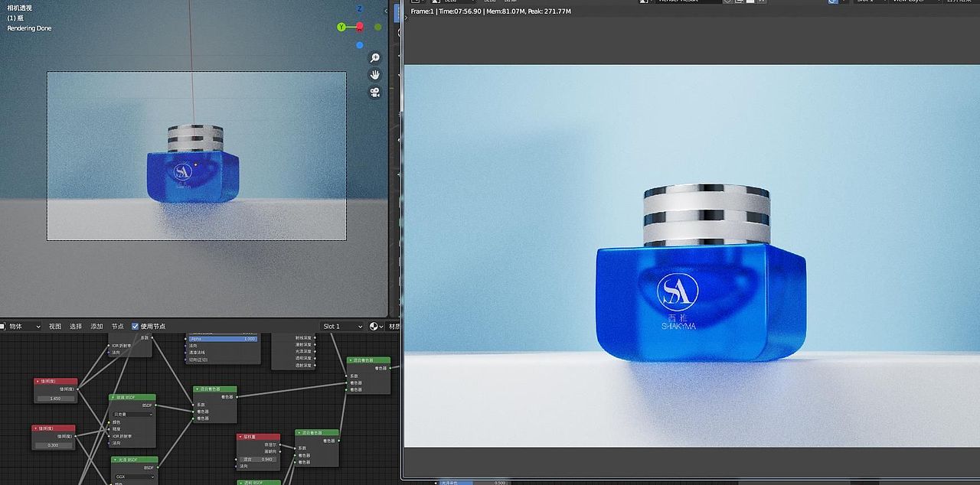Click the 光泽深度 output label
The height and width of the screenshot is (485, 980).
(303, 351)
